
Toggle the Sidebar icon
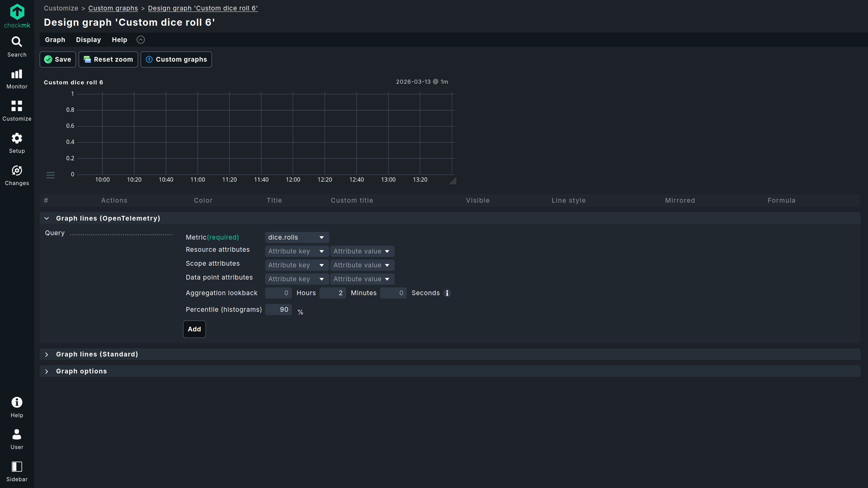(x=17, y=467)
